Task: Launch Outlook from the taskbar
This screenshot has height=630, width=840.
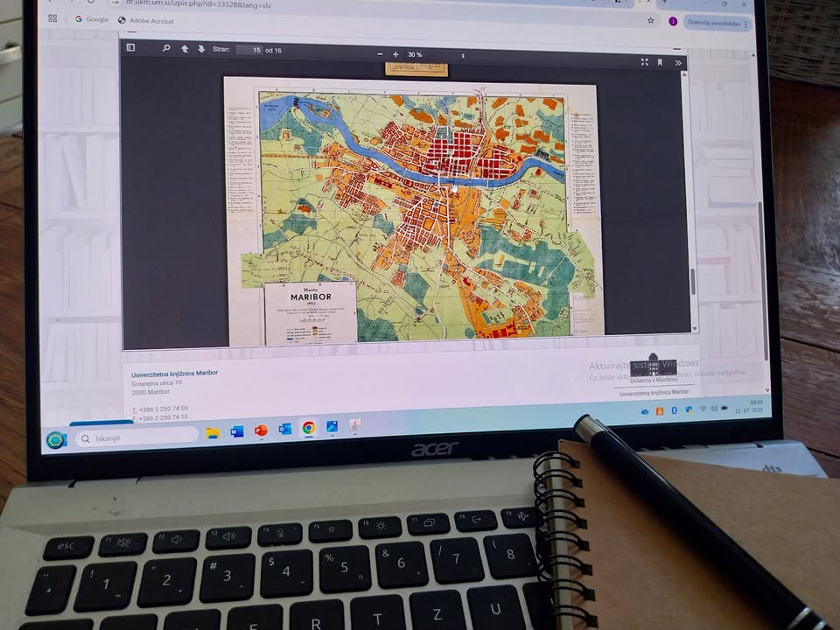Action: (x=283, y=428)
